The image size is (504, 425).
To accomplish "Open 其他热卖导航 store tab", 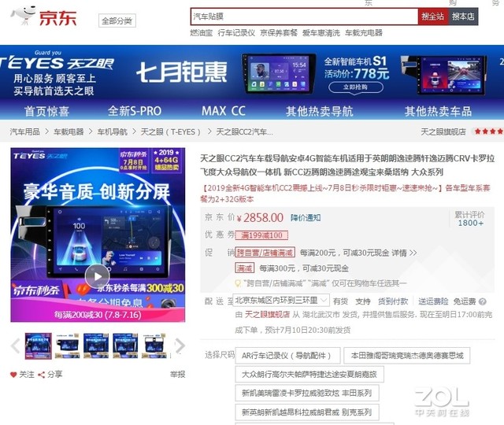I will pos(320,111).
